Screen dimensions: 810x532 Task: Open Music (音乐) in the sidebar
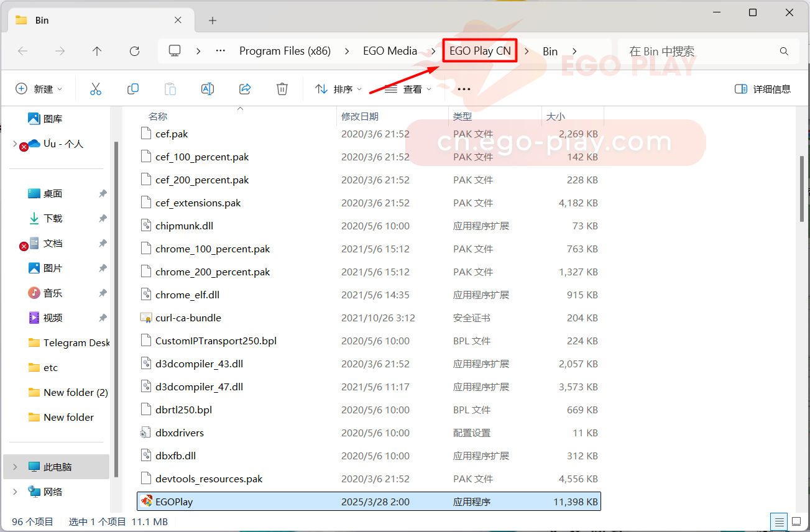(x=53, y=293)
